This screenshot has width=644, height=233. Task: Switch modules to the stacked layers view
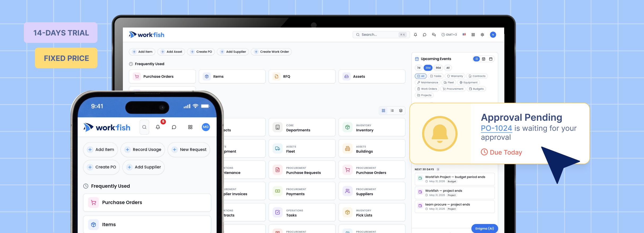401,111
